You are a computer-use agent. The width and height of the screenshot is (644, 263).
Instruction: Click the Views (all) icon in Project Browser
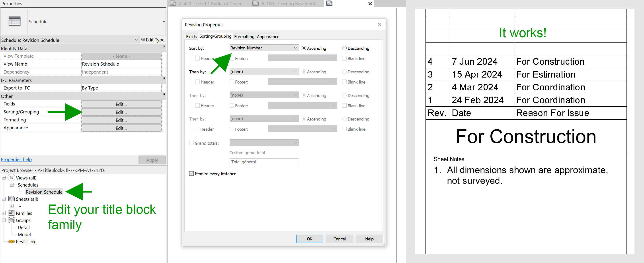[12, 177]
